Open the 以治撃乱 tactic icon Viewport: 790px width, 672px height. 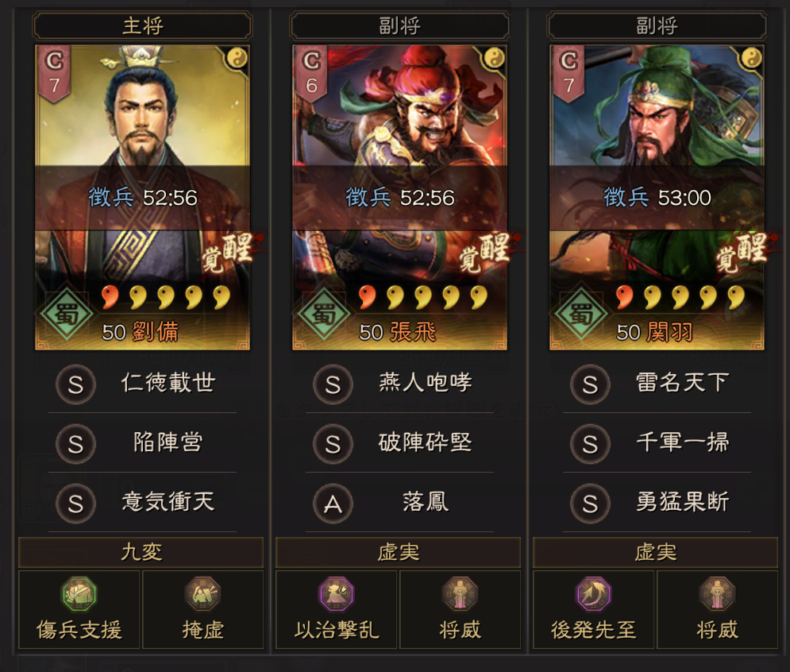coord(337,594)
